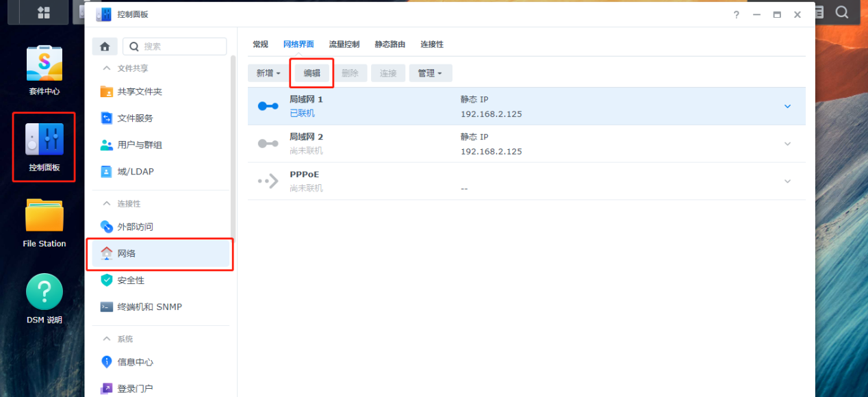The width and height of the screenshot is (868, 397).
Task: Expand the LAN 1 (局域网 1) details chevron
Action: pos(787,106)
